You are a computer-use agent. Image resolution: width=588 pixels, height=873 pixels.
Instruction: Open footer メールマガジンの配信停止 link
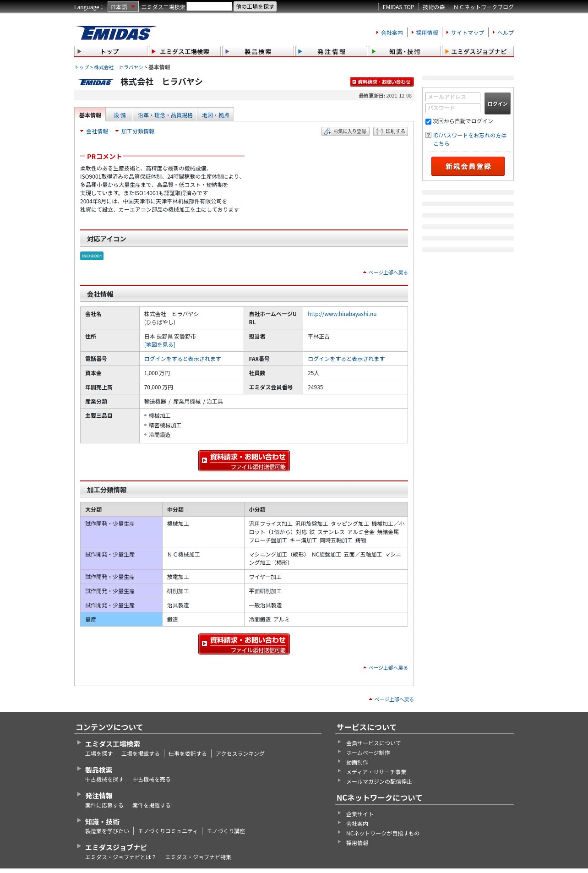[x=379, y=782]
